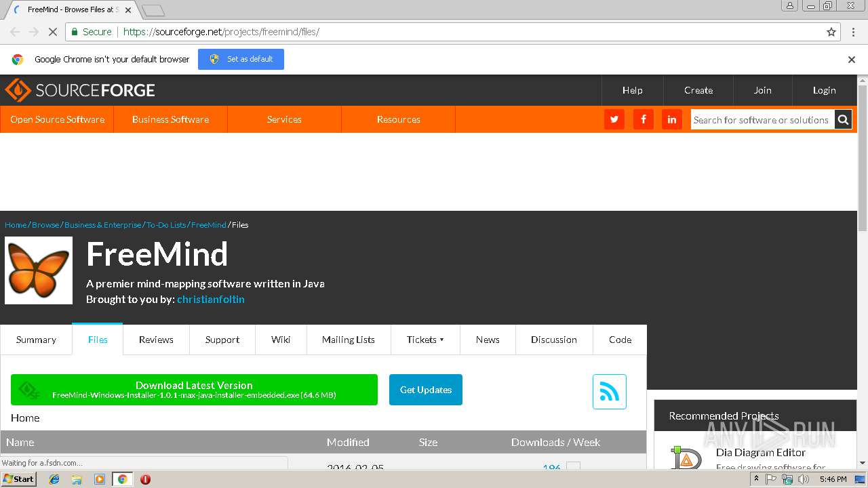Click the Get Updates button
This screenshot has height=488, width=868.
426,390
